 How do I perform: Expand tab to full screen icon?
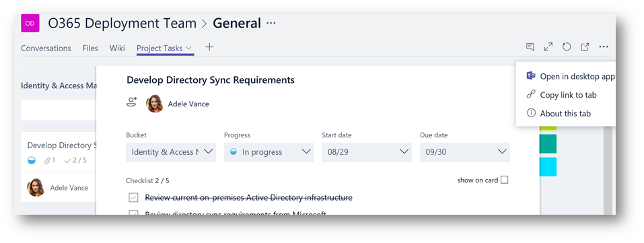point(548,47)
